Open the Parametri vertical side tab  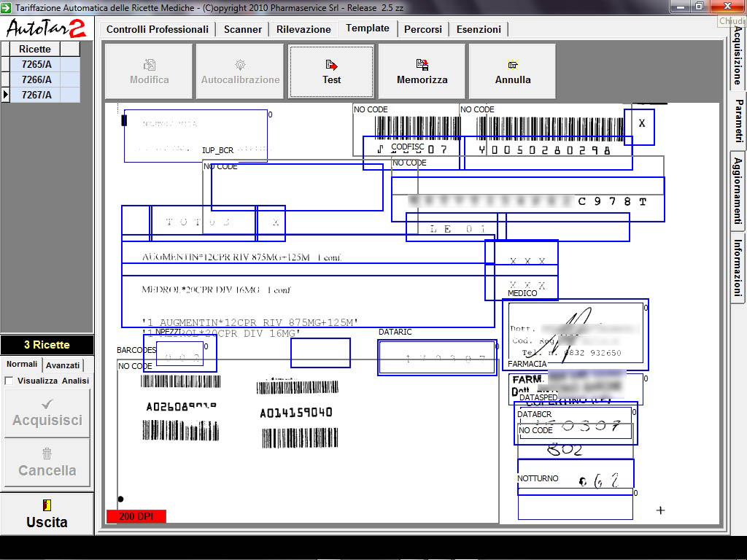(x=738, y=121)
